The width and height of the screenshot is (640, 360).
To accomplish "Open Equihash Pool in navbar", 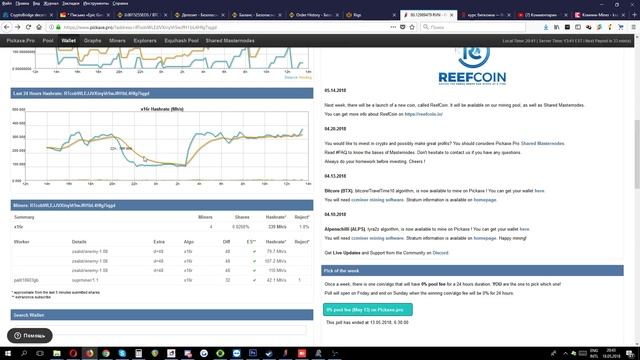I will (x=182, y=41).
